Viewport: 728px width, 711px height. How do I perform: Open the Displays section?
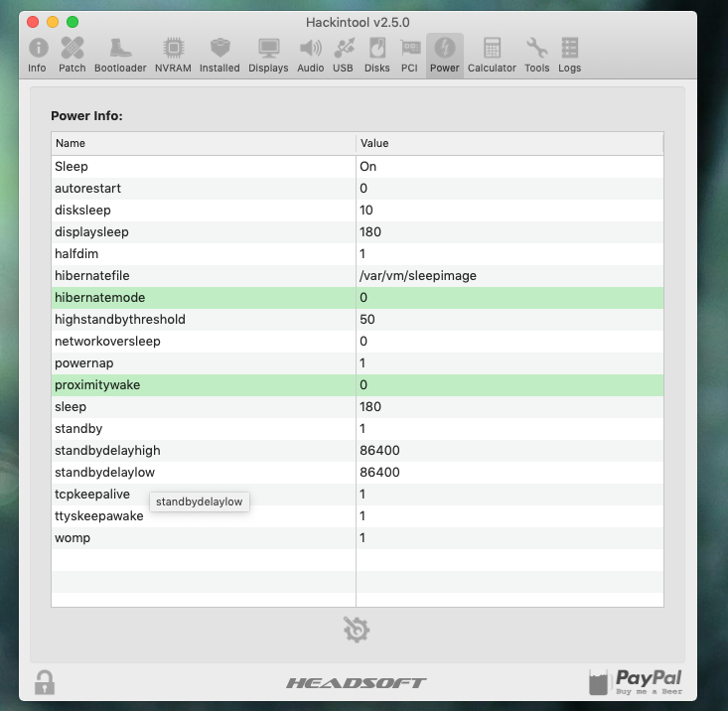(x=268, y=56)
